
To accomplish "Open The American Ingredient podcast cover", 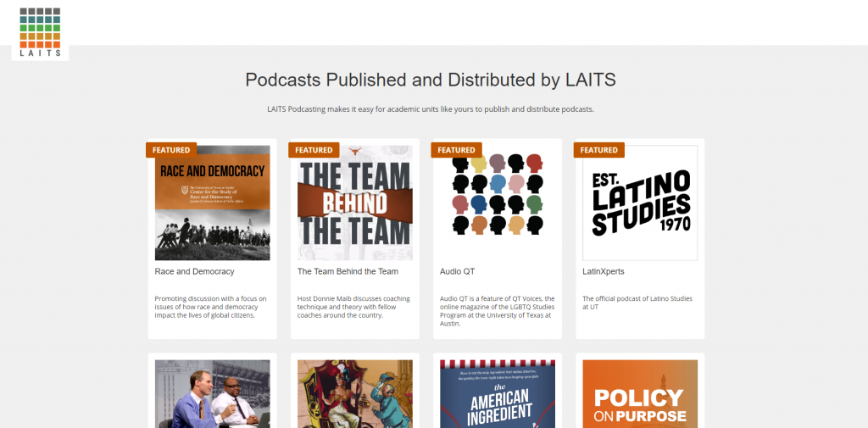I will (498, 393).
